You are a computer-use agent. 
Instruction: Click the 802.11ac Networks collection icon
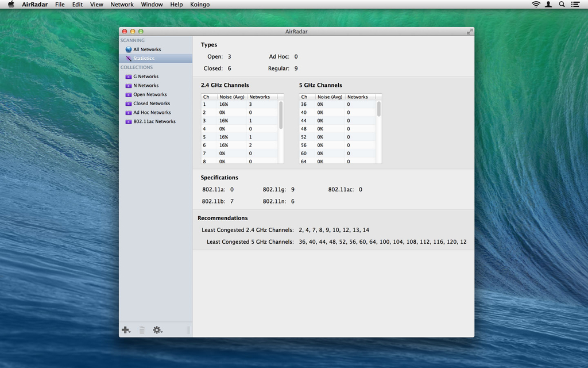point(129,122)
